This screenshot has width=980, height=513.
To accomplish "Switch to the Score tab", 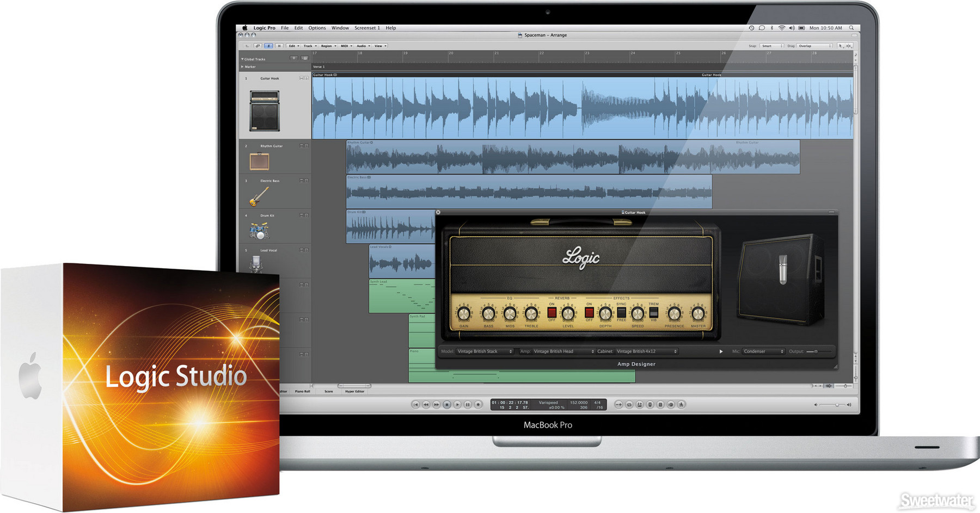I will (x=328, y=391).
